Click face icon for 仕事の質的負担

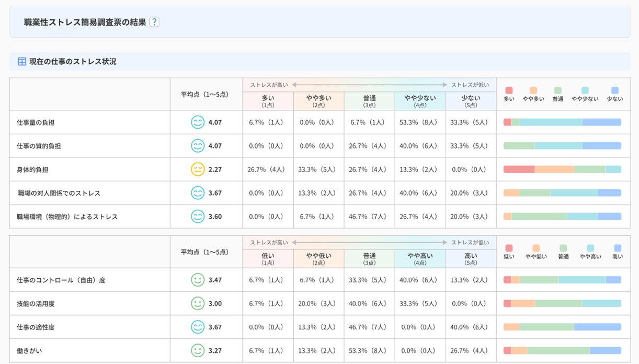click(197, 146)
